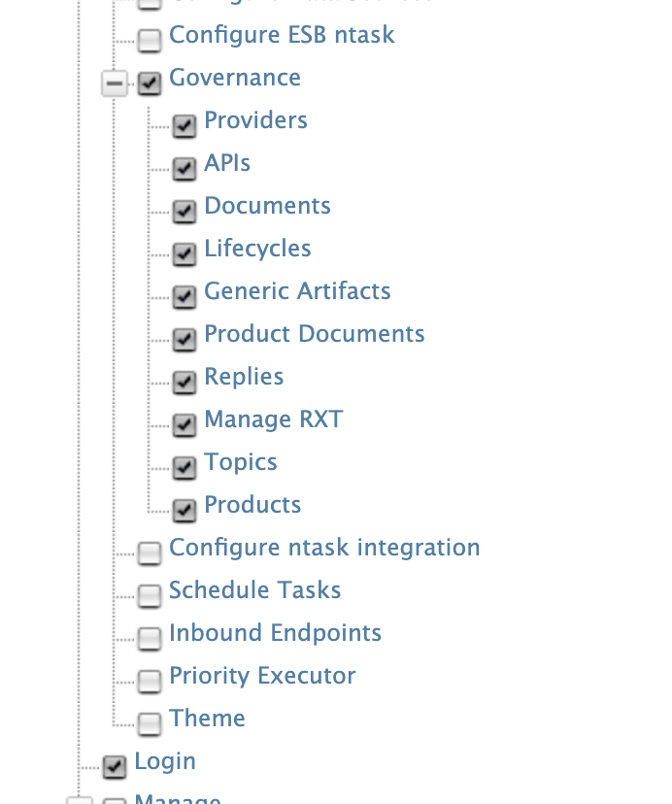Screen dimensions: 672x804
Task: Collapse the Governance tree node
Action: (x=114, y=84)
